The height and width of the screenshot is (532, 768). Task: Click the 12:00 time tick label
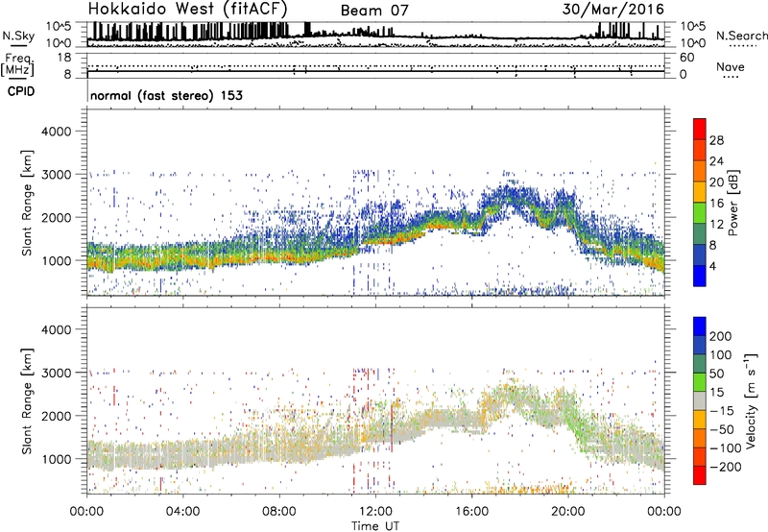tap(375, 512)
